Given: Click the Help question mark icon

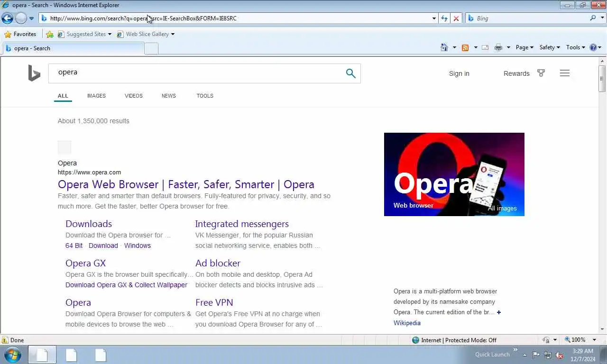Looking at the screenshot, I should (593, 47).
